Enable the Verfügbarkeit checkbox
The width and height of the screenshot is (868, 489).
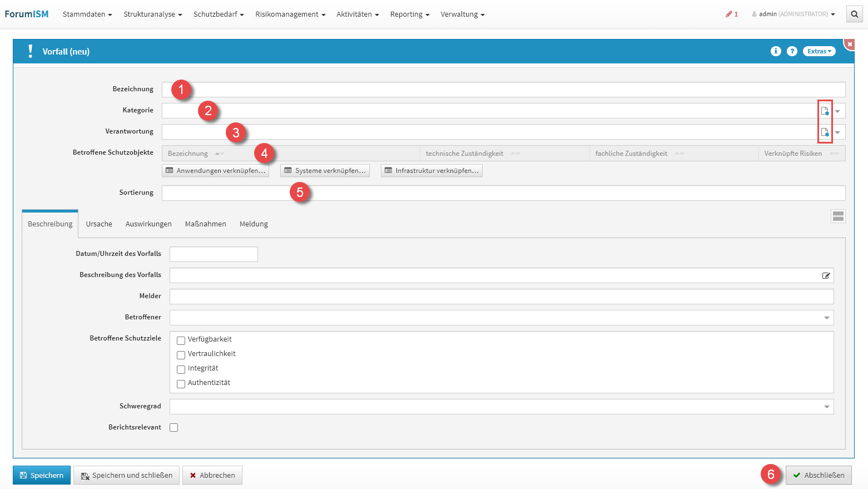coord(181,340)
